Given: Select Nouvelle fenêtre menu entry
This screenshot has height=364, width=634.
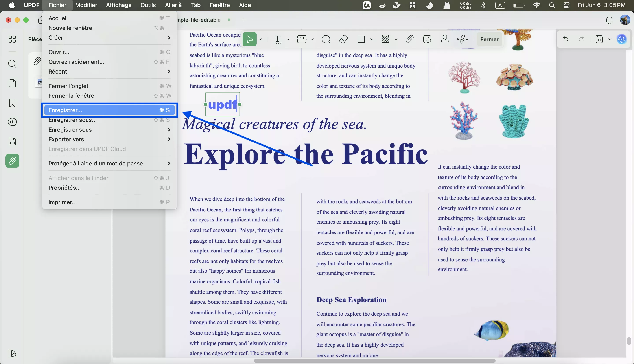Looking at the screenshot, I should 109,28.
